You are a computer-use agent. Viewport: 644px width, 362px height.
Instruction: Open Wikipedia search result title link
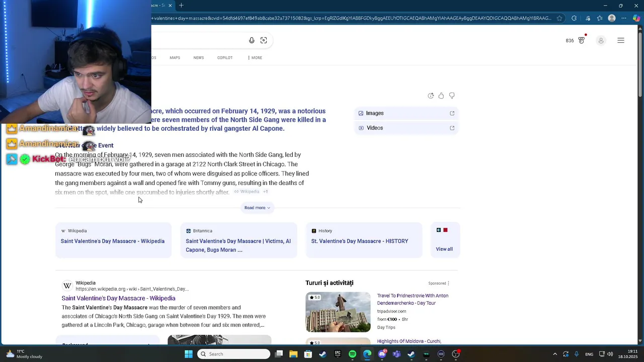118,298
